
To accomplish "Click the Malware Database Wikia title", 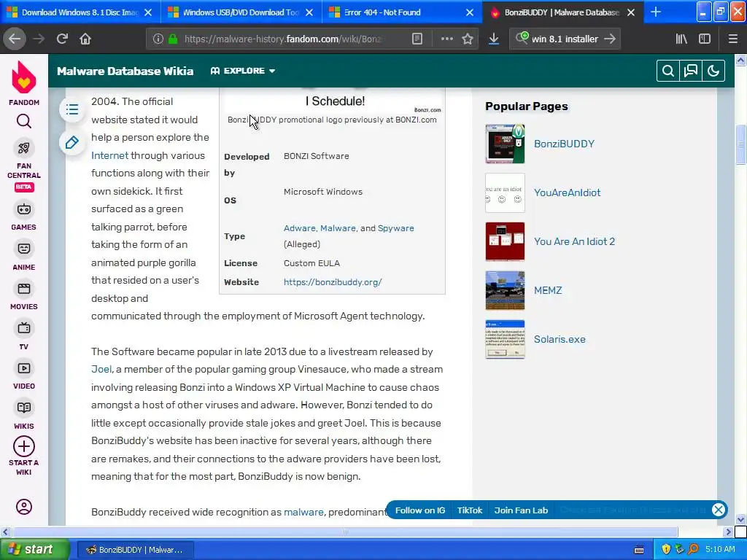I will tap(125, 71).
